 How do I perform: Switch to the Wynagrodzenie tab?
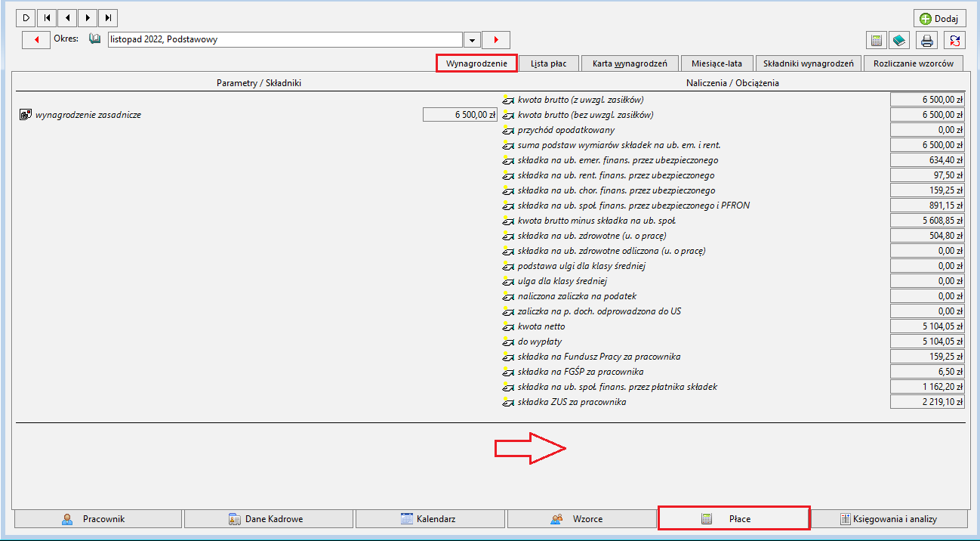(x=476, y=63)
